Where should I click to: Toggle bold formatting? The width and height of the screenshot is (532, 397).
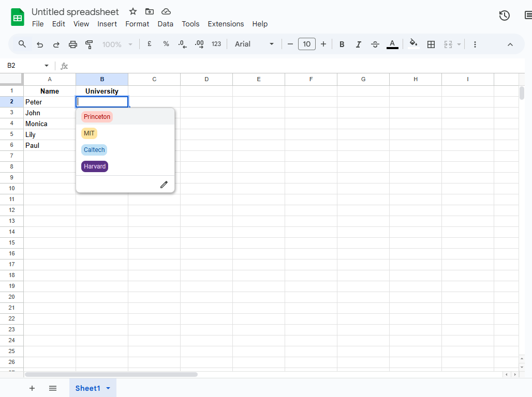tap(342, 44)
